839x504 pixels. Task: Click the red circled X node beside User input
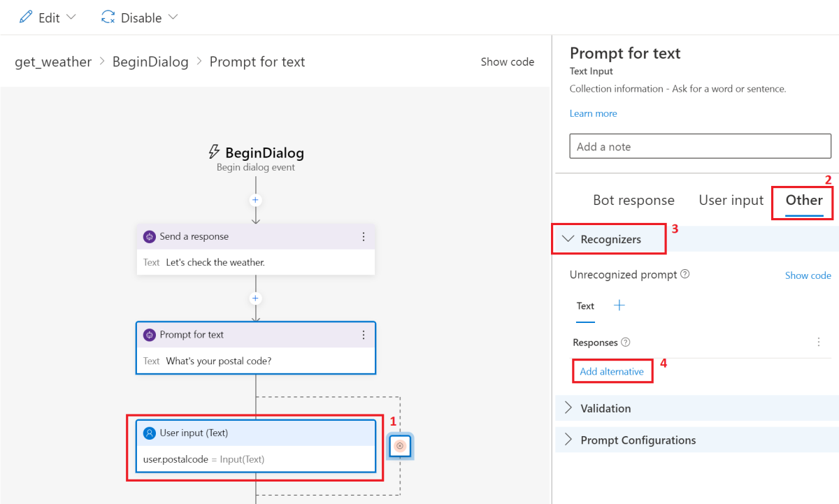400,446
